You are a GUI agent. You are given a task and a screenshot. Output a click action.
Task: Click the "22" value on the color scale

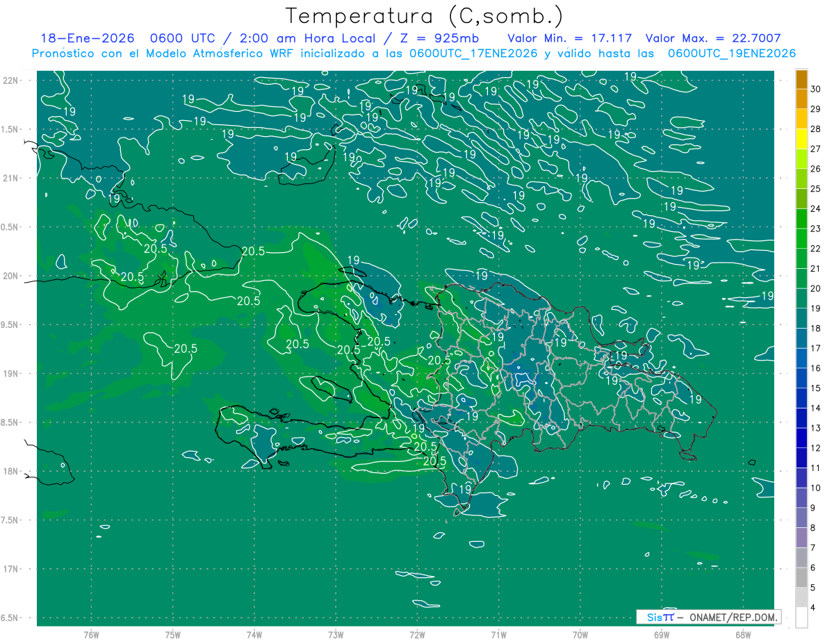[816, 249]
